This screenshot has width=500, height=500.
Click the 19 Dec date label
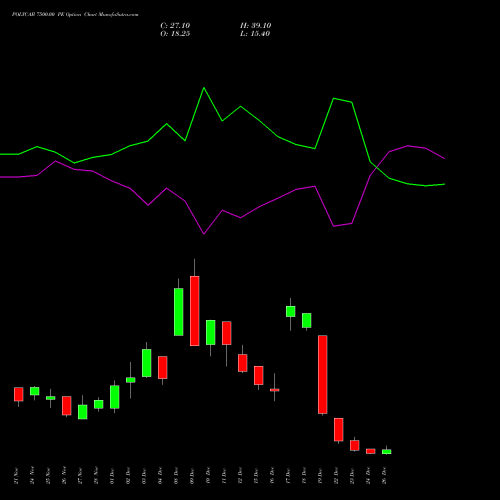(320, 476)
